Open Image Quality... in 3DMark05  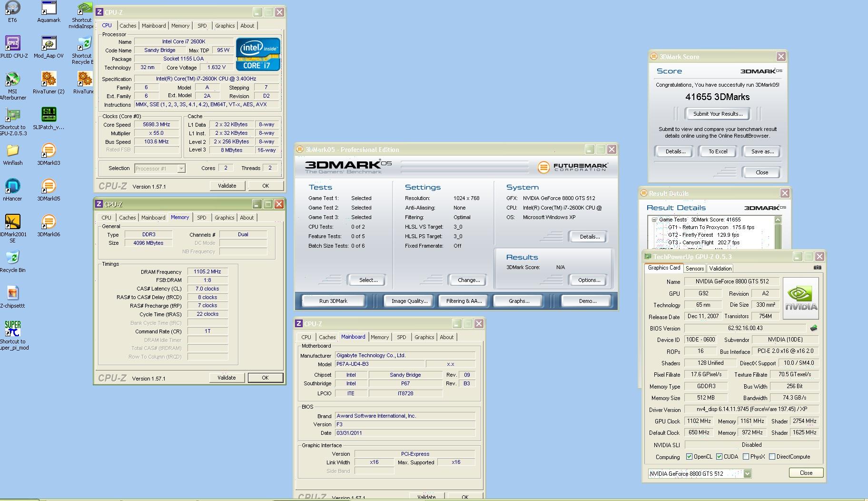coord(409,301)
